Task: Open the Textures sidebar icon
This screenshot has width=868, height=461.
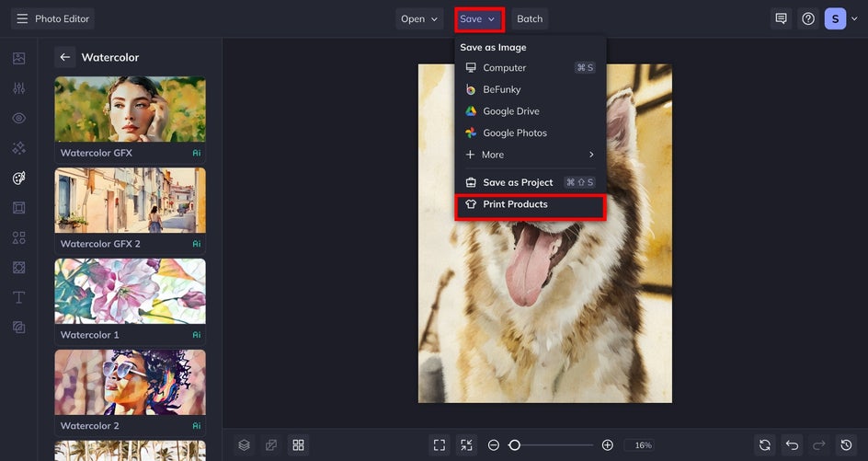Action: pyautogui.click(x=18, y=328)
